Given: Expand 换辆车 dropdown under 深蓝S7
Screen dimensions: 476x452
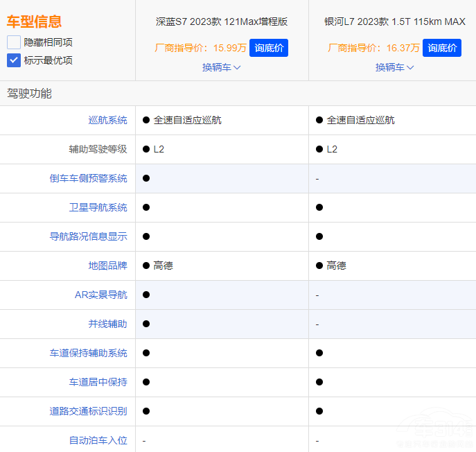Looking at the screenshot, I should click(222, 67).
